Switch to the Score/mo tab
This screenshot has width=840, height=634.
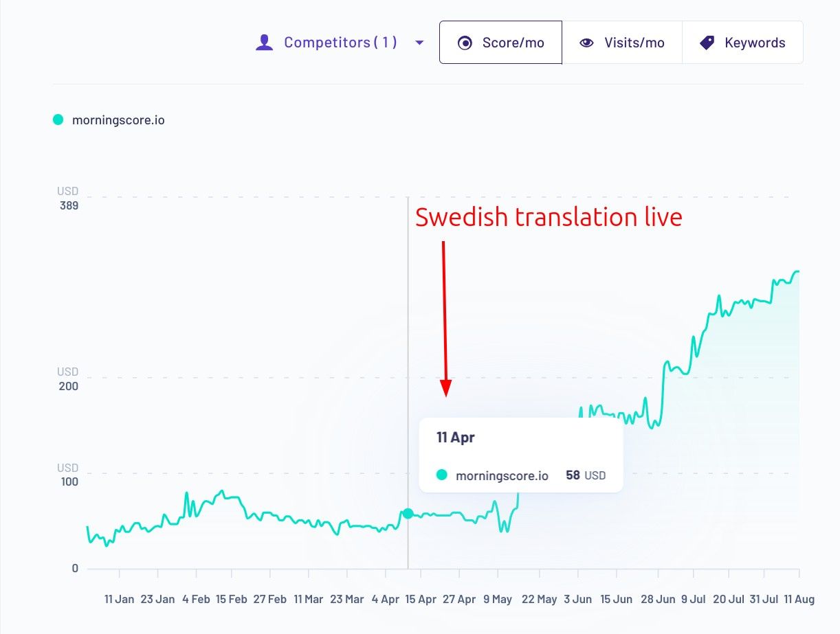(x=500, y=43)
